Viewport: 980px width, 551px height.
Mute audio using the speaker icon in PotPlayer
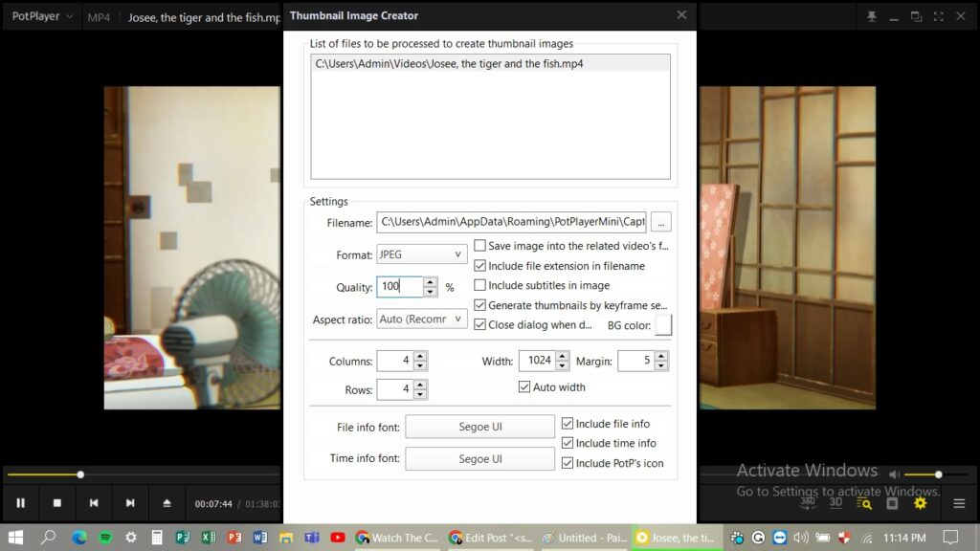click(x=895, y=474)
